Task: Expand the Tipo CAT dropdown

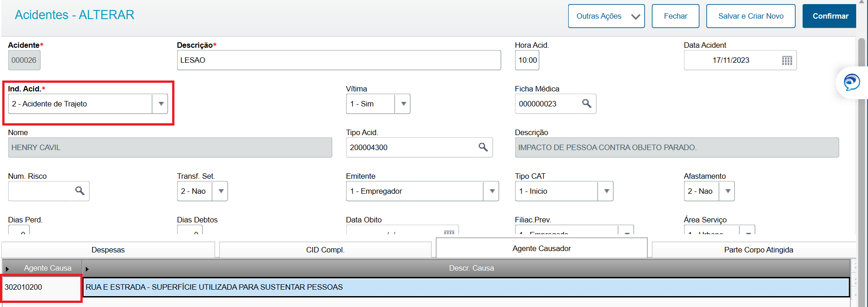Action: click(606, 191)
